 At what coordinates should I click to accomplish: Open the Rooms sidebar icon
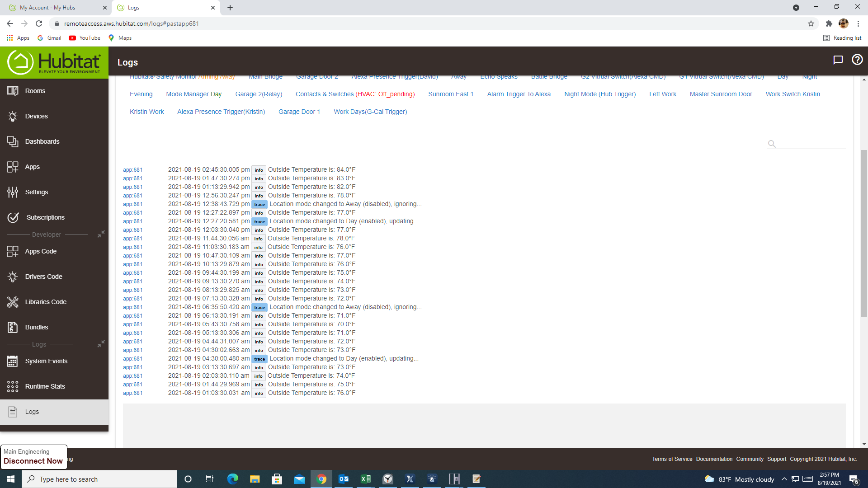click(x=13, y=91)
